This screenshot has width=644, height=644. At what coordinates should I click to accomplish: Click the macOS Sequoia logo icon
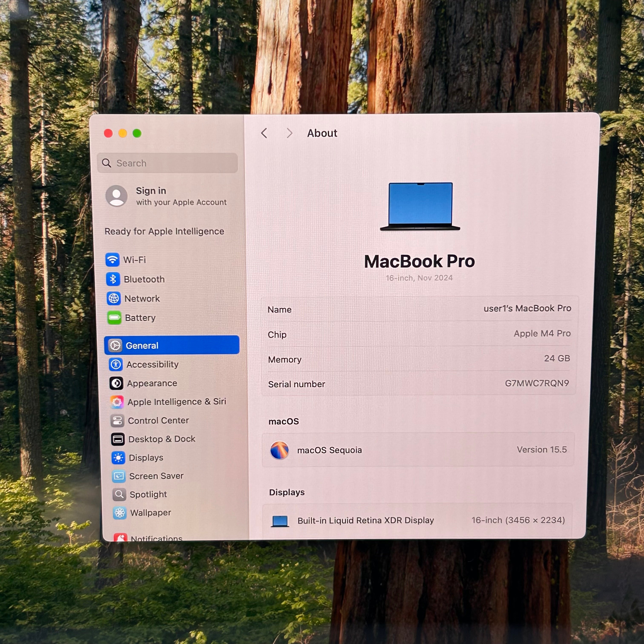pos(280,450)
